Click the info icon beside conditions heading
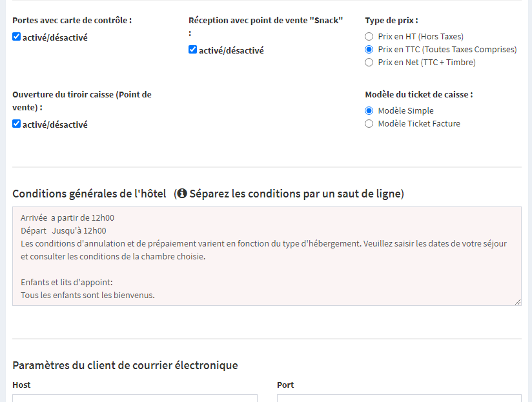This screenshot has height=402, width=532. click(x=182, y=194)
